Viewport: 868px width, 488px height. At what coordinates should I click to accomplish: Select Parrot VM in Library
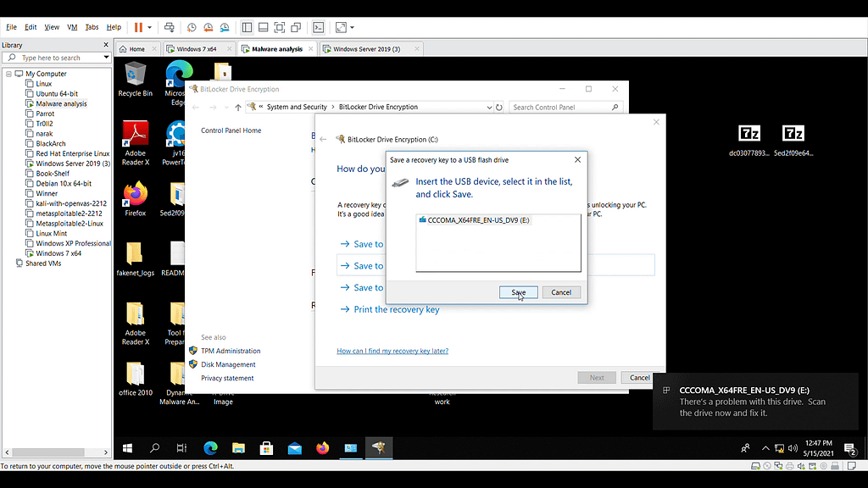pos(45,114)
